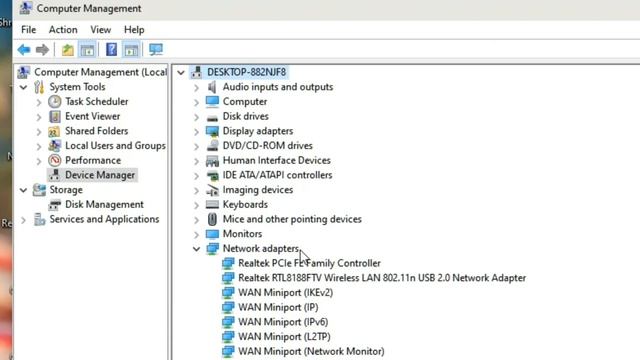The image size is (640, 360).
Task: Click the Back arrow toolbar button
Action: point(24,50)
